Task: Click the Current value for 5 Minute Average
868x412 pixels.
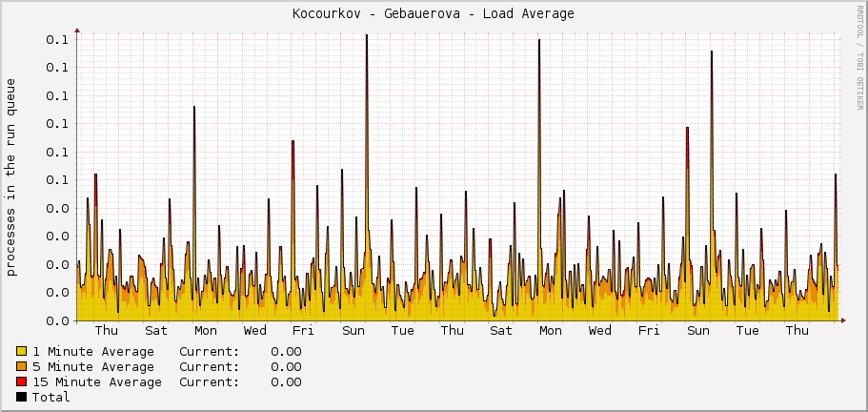Action: pos(286,367)
